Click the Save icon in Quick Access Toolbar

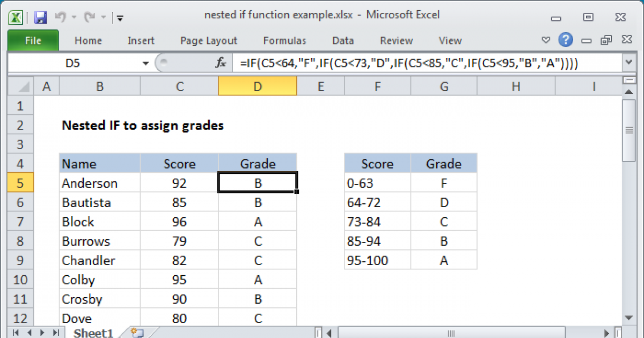pyautogui.click(x=40, y=17)
